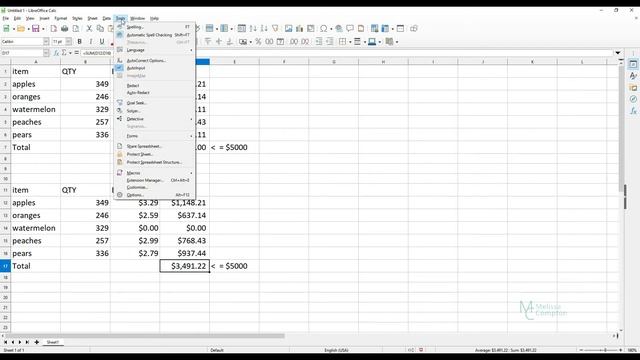Open the sidebar Functions fx icon
The height and width of the screenshot is (360, 640).
pyautogui.click(x=633, y=111)
